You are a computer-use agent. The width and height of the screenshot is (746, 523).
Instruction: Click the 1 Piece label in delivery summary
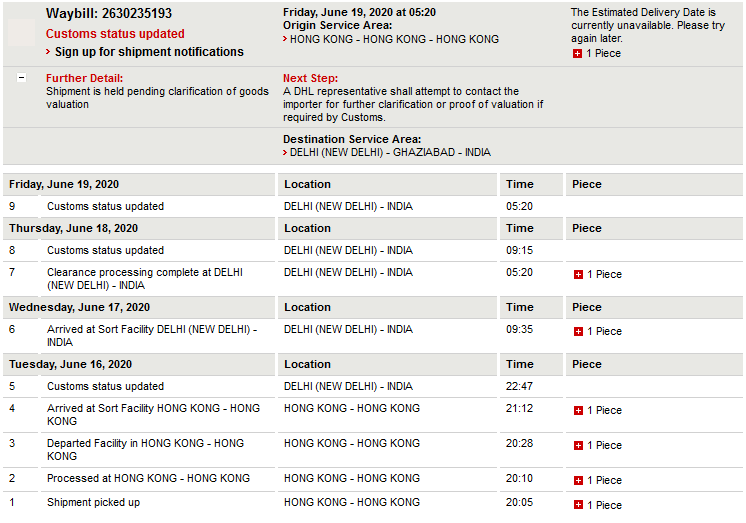click(603, 54)
